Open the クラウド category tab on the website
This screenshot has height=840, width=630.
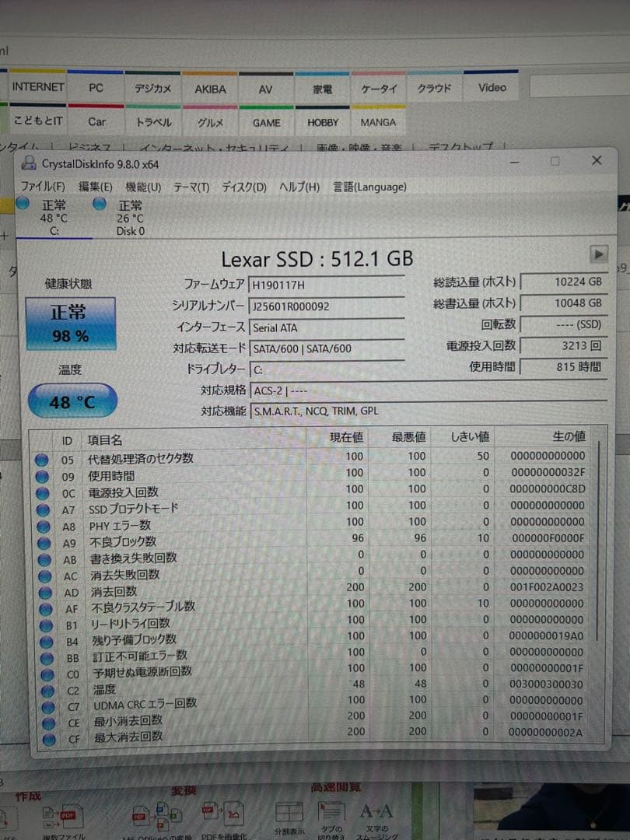pos(435,88)
